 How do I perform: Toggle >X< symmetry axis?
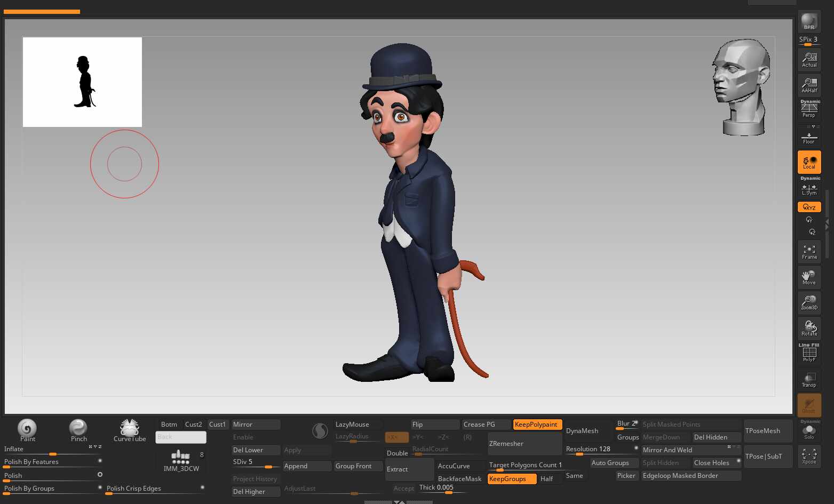click(x=396, y=437)
